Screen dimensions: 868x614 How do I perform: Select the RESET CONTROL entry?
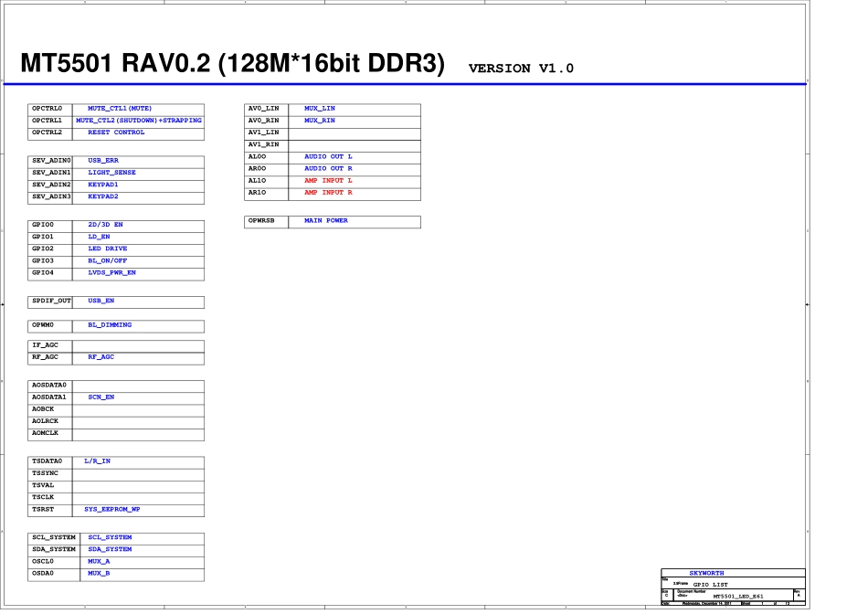point(116,132)
